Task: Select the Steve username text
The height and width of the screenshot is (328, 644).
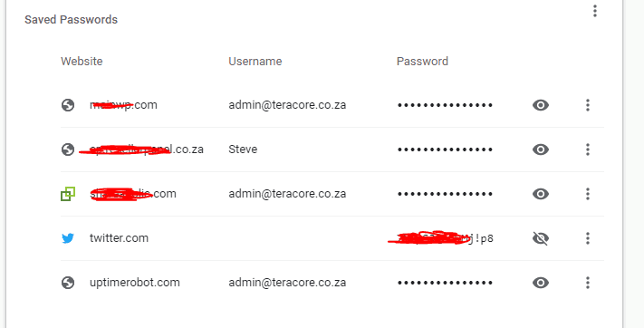Action: (243, 150)
